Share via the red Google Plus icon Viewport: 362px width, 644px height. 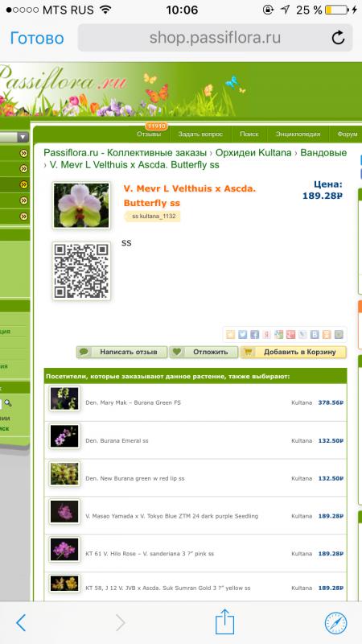click(x=290, y=335)
